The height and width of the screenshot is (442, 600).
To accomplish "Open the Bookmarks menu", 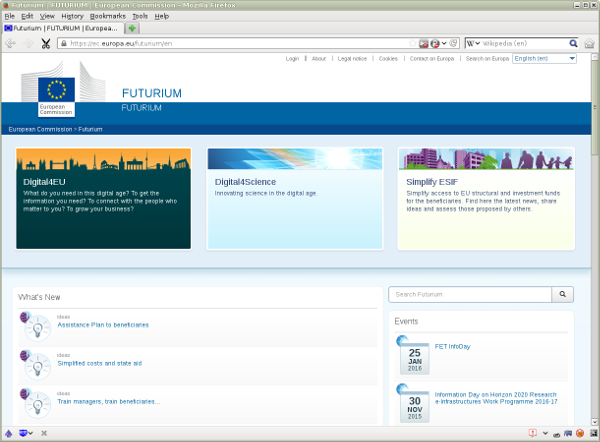I will point(108,16).
